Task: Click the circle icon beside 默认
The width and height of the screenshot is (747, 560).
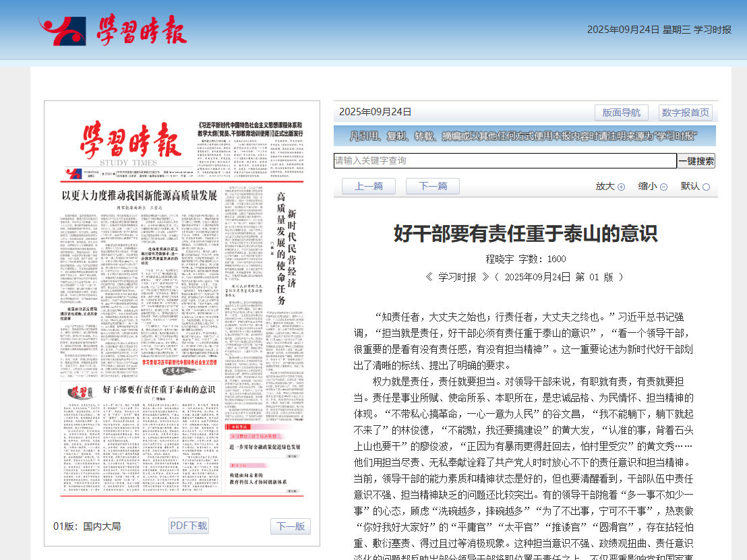Action: point(706,187)
